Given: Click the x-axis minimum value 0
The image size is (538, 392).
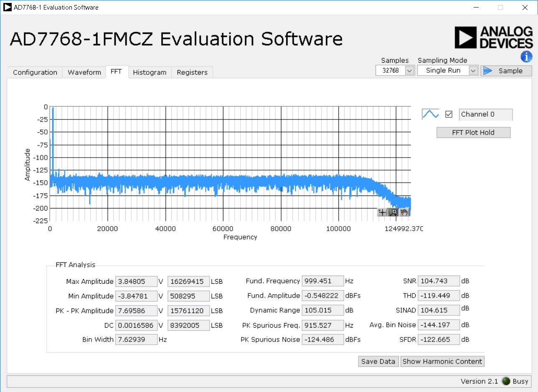Looking at the screenshot, I should (x=50, y=229).
